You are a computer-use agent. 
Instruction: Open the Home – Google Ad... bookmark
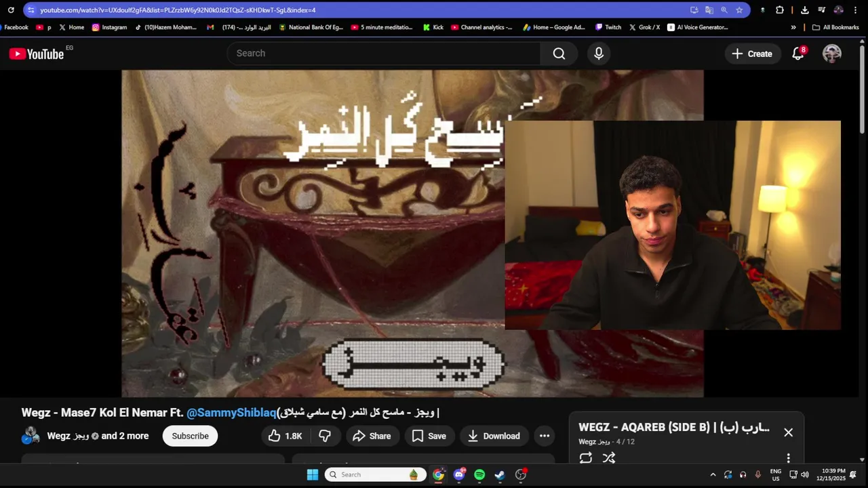click(x=554, y=28)
